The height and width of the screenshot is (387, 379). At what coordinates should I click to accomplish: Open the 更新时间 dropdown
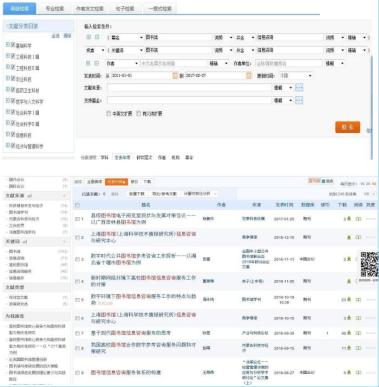(x=295, y=76)
